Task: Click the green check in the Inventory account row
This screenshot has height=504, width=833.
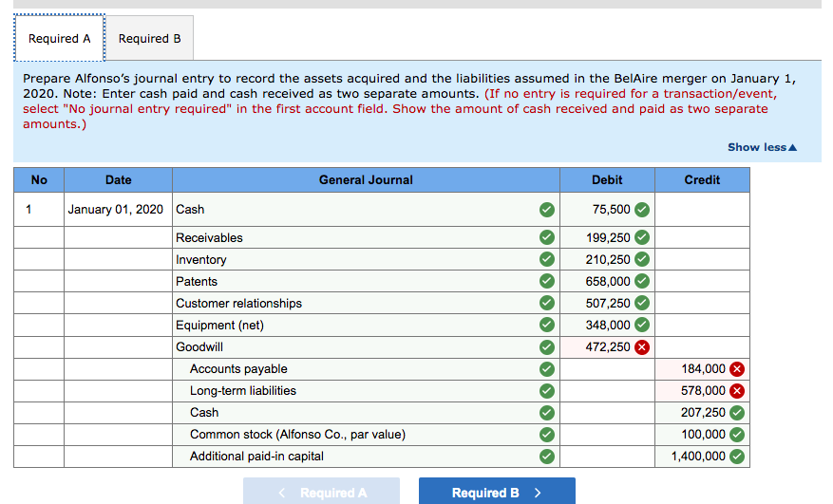Action: pos(547,259)
